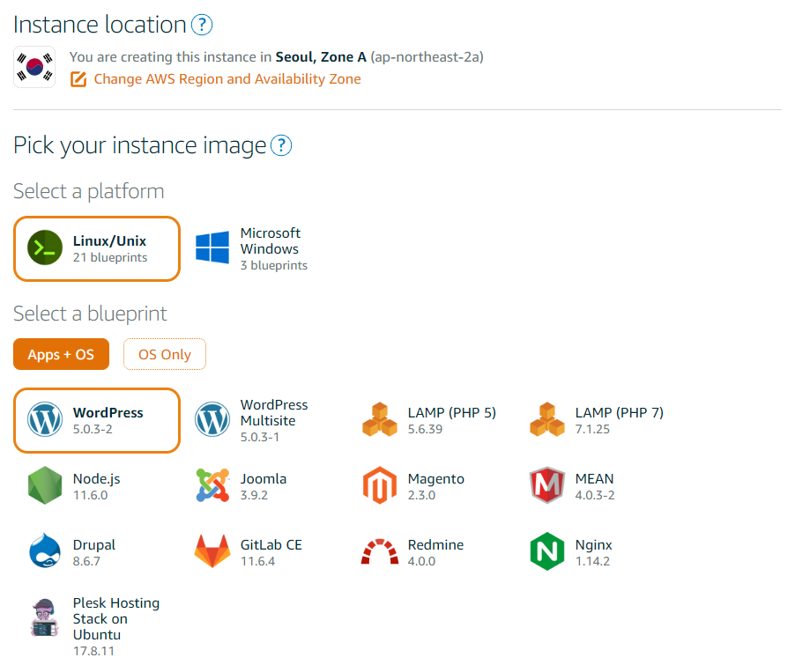Choose Plesk Hosting Stack on Ubuntu text
This screenshot has height=672, width=795.
(x=116, y=619)
